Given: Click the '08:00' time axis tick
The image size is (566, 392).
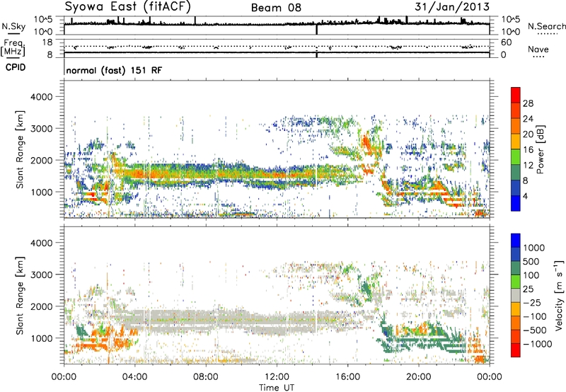Looking at the screenshot, I should 206,377.
